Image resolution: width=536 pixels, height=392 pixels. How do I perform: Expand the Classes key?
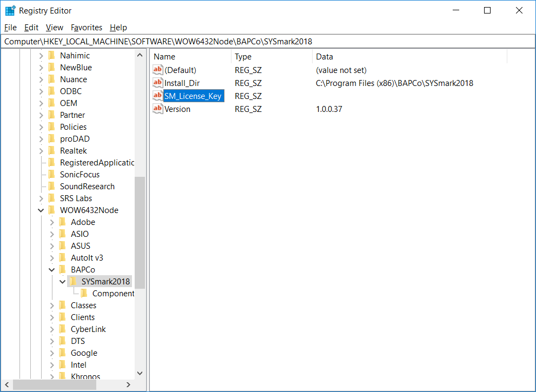pyautogui.click(x=52, y=305)
